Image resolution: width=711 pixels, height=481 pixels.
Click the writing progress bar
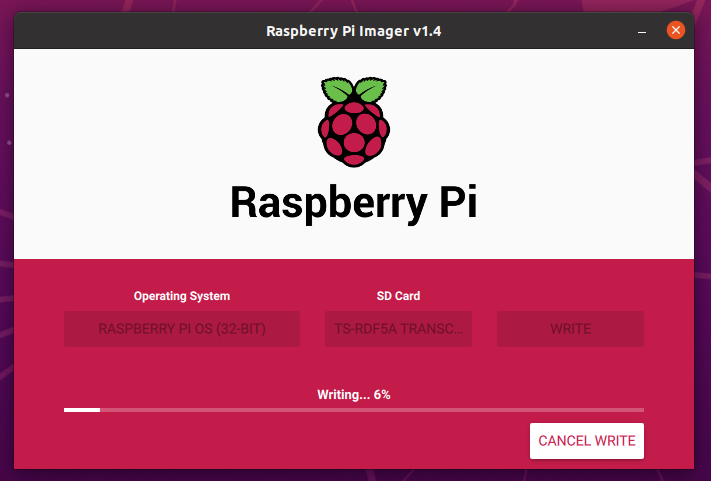point(354,410)
